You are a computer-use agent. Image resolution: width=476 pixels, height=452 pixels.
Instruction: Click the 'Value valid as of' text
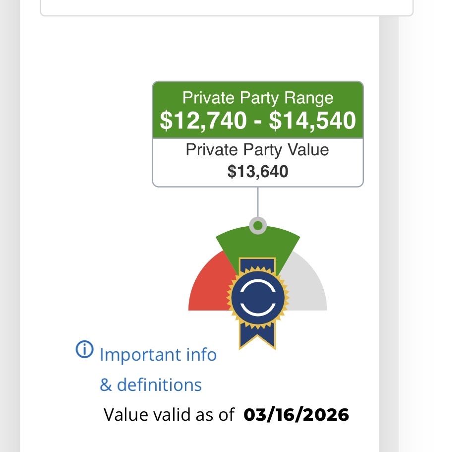(x=169, y=415)
